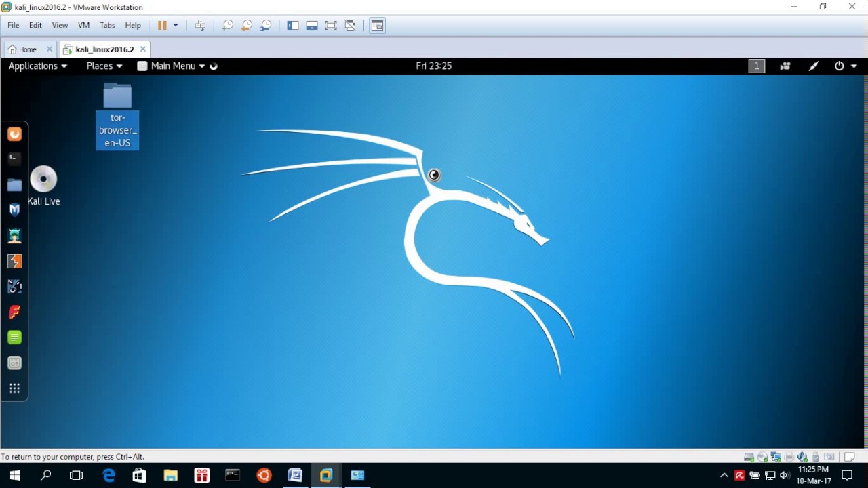Launch Burp Suite from the dock
The height and width of the screenshot is (488, 868).
(x=14, y=261)
